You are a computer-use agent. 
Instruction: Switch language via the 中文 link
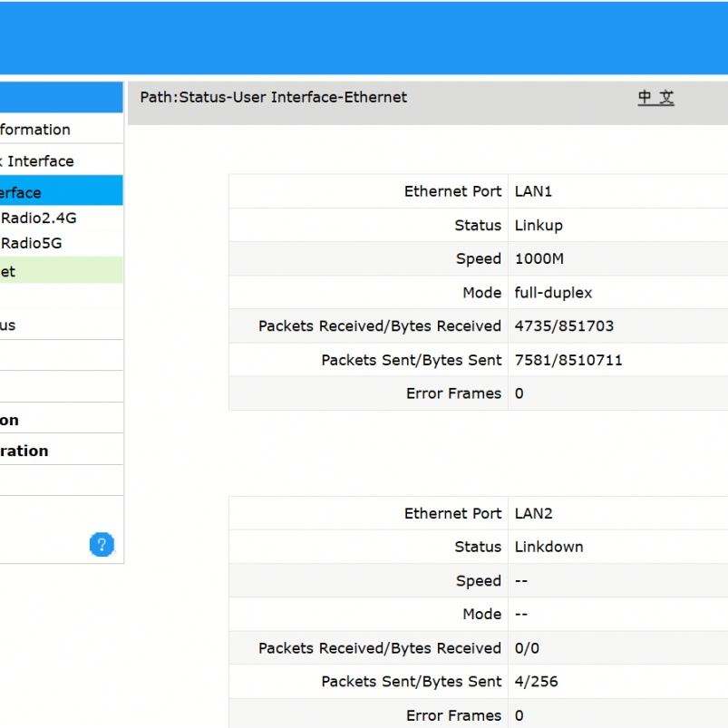coord(655,98)
